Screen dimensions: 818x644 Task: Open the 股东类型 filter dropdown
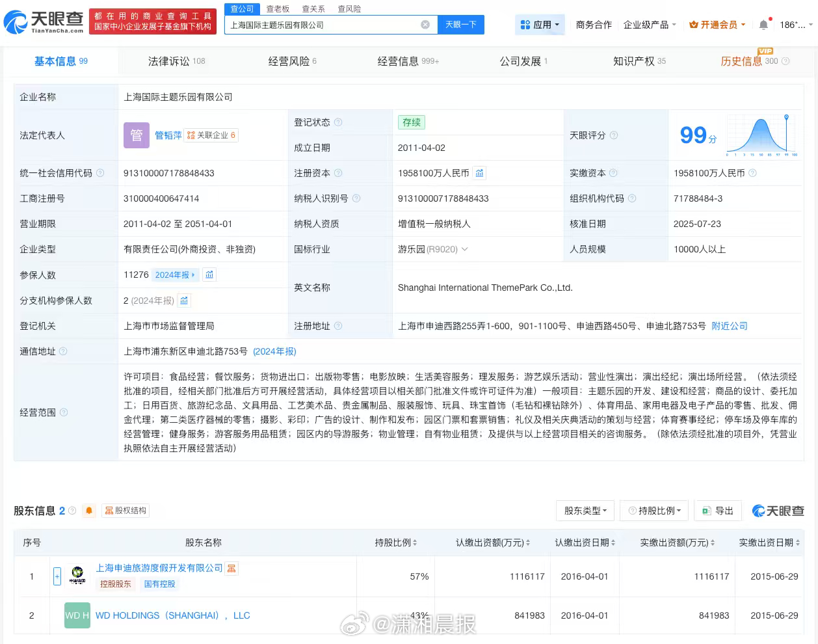(585, 511)
